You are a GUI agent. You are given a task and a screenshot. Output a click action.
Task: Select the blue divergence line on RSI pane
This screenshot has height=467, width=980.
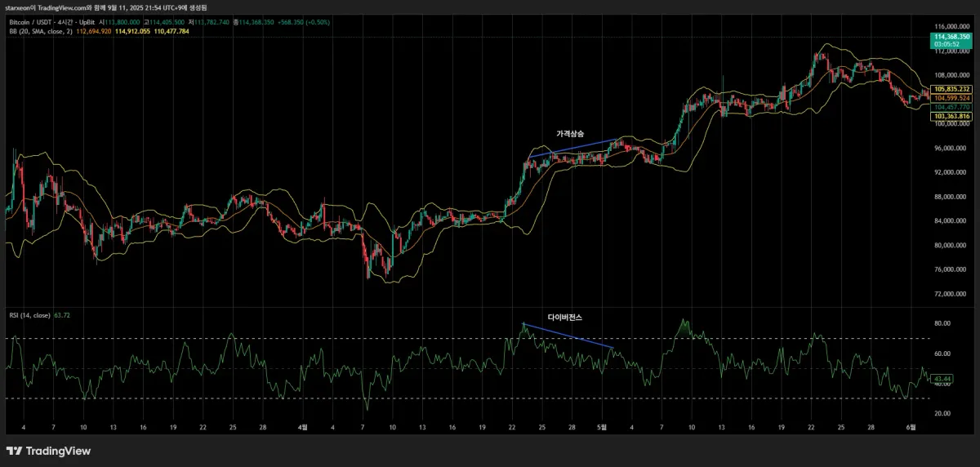click(x=568, y=336)
